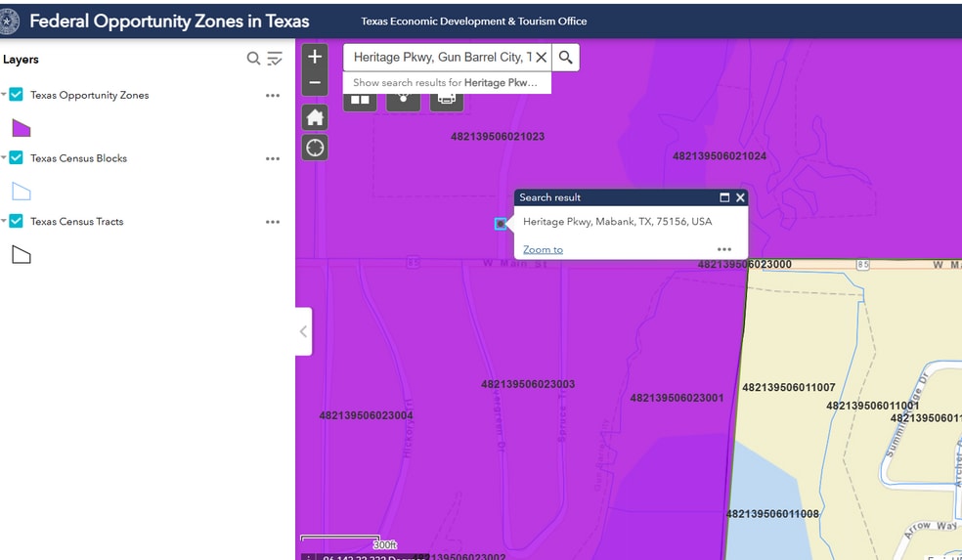Open the Texas Census Tracts options menu
The image size is (962, 560).
click(x=273, y=222)
